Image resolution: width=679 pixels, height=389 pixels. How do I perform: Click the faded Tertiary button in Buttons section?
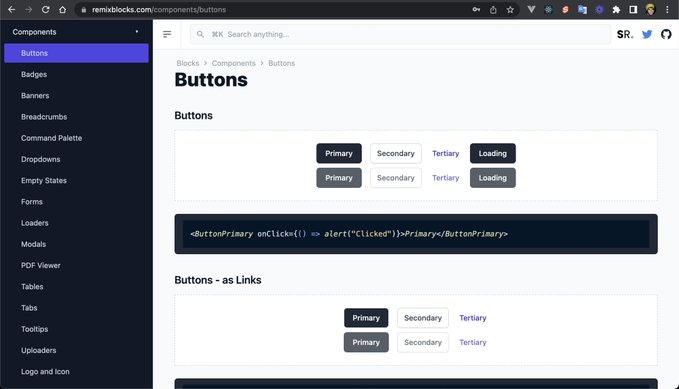446,178
